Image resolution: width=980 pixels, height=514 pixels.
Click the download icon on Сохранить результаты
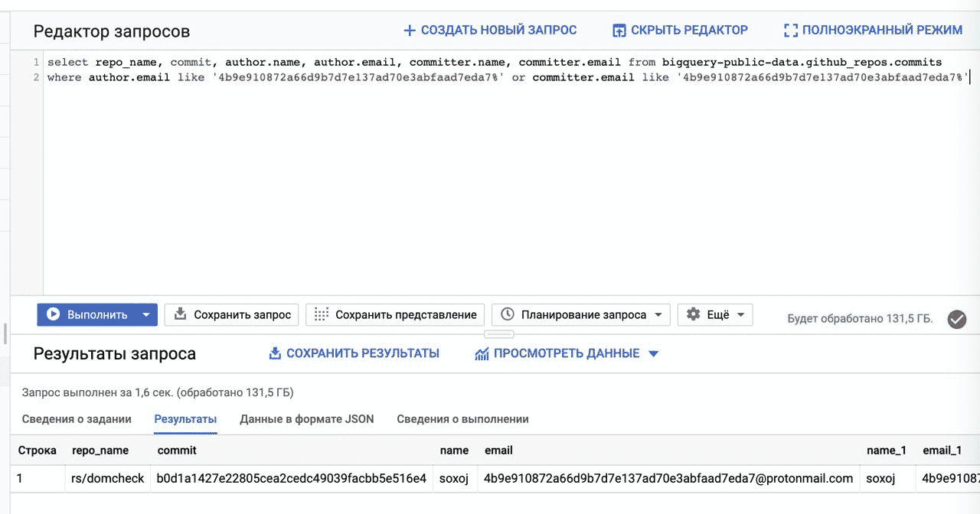[x=274, y=353]
